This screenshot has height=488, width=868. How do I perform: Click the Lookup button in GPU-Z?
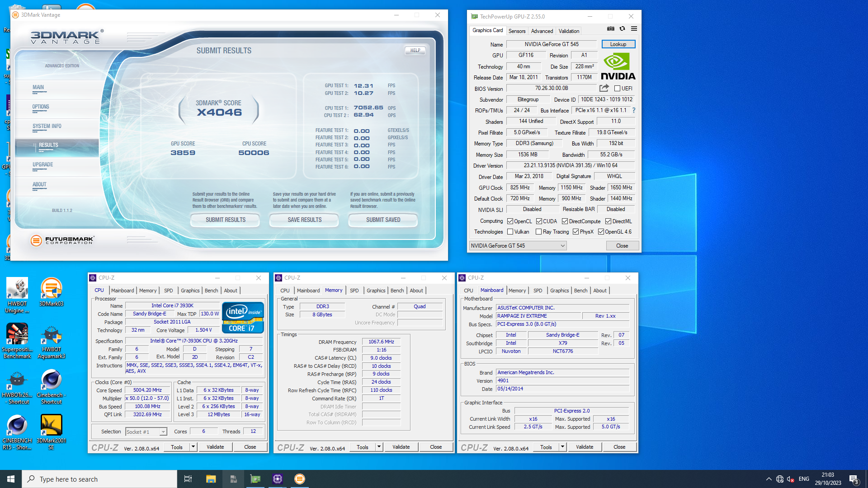(x=618, y=44)
